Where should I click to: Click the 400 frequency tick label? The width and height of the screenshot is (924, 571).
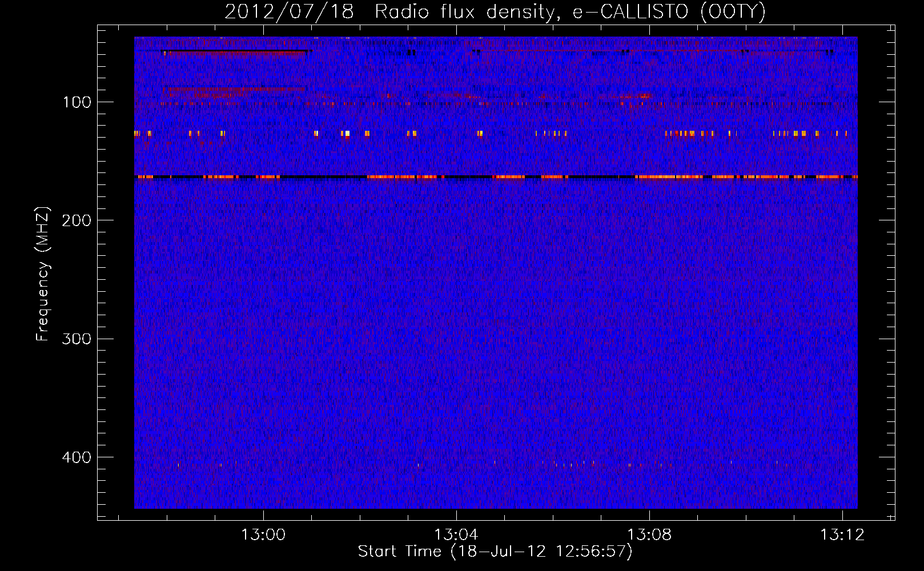point(77,457)
